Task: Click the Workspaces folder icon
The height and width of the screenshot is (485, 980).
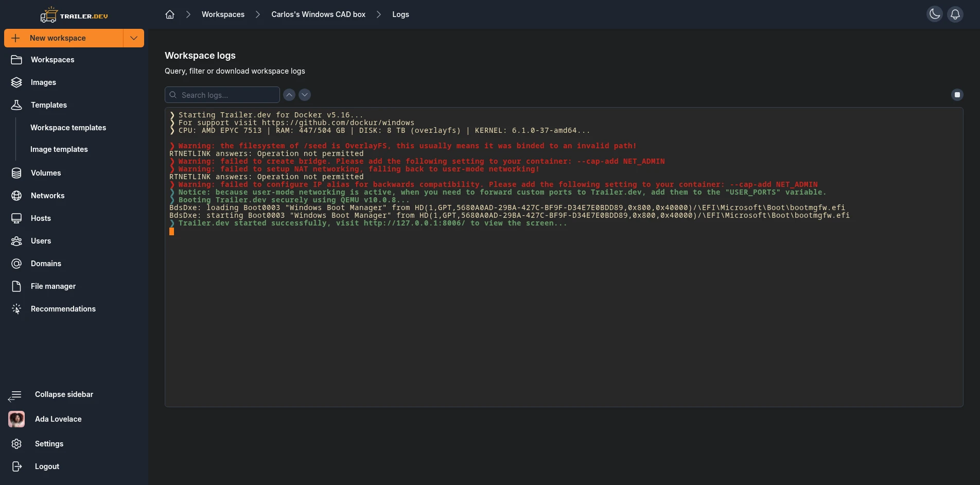Action: [16, 60]
